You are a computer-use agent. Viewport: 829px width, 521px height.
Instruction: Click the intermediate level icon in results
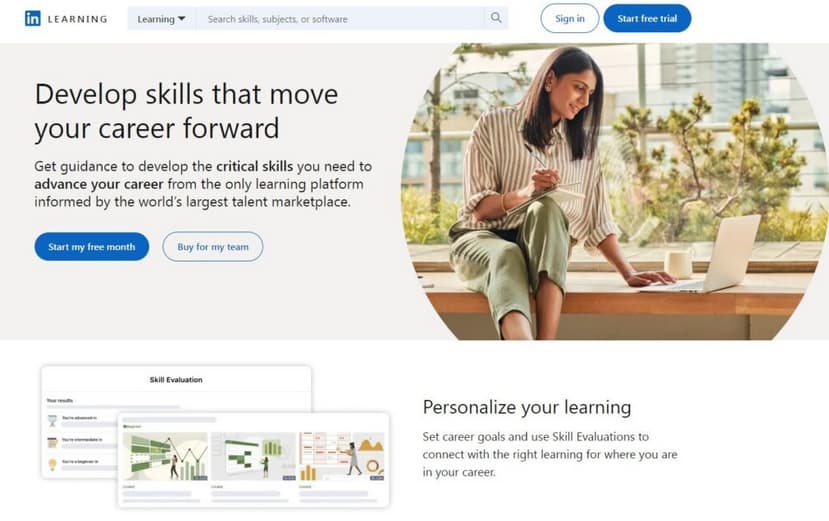[x=52, y=442]
